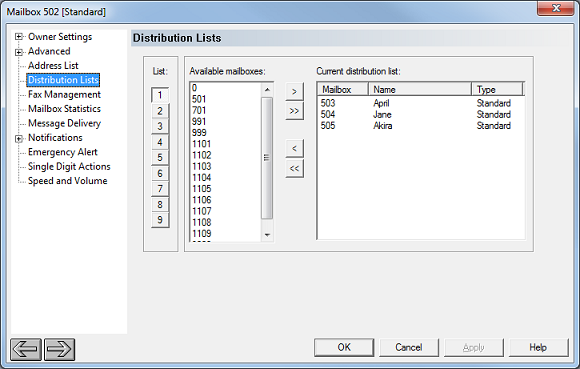This screenshot has width=580, height=369.
Task: Open the Address List page
Action: (53, 65)
